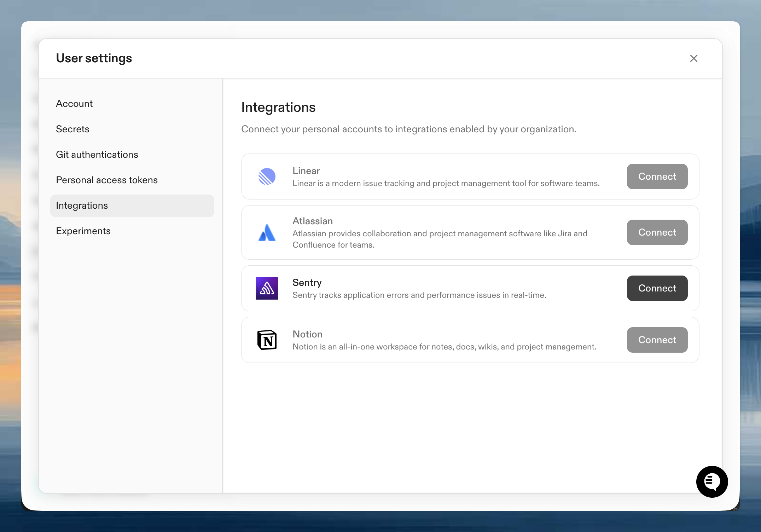Click the Linear integration icon
This screenshot has height=532, width=761.
267,176
